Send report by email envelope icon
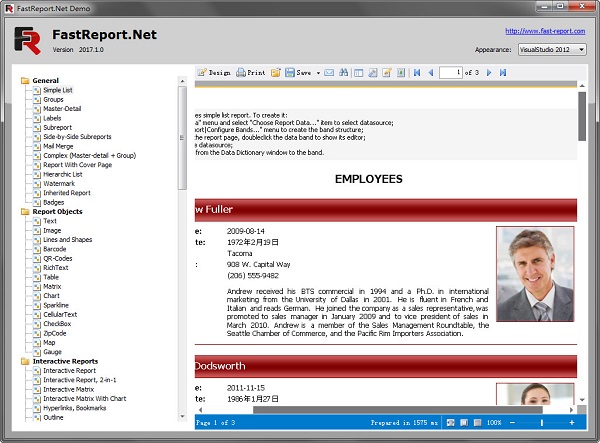Viewport: 600px width, 443px height. pyautogui.click(x=329, y=73)
